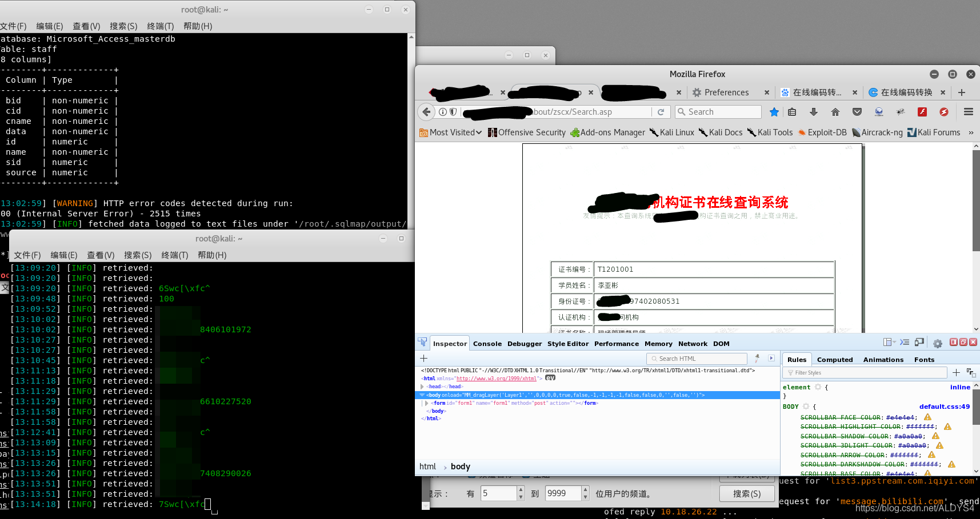Click the 搜索(S) button
980x519 pixels.
pos(747,493)
